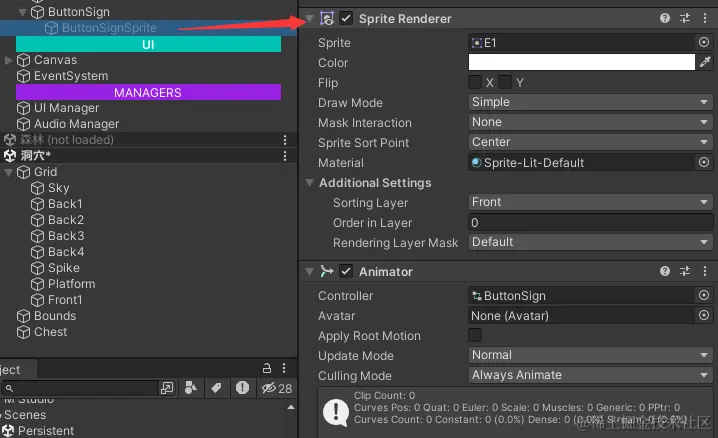
Task: Open Update Mode dropdown set to Normal
Action: [590, 355]
